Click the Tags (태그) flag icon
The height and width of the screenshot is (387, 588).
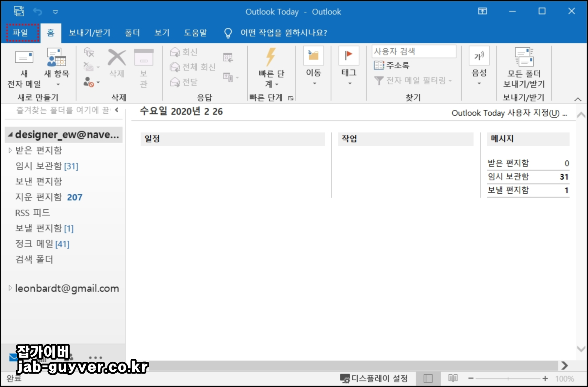(x=349, y=56)
